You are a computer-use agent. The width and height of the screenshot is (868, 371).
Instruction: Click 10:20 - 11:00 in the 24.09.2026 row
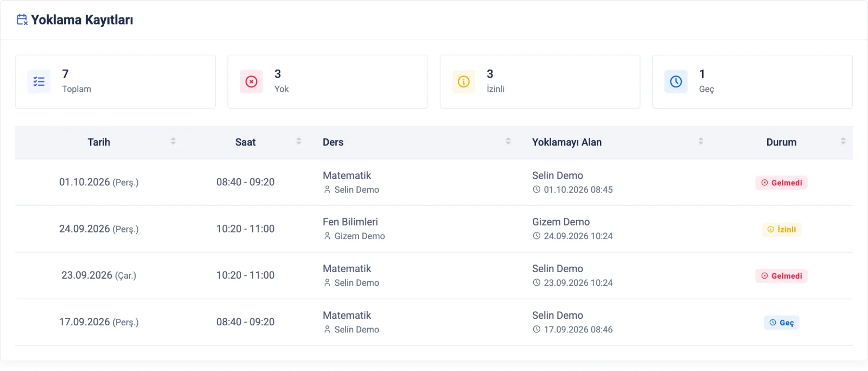click(245, 229)
